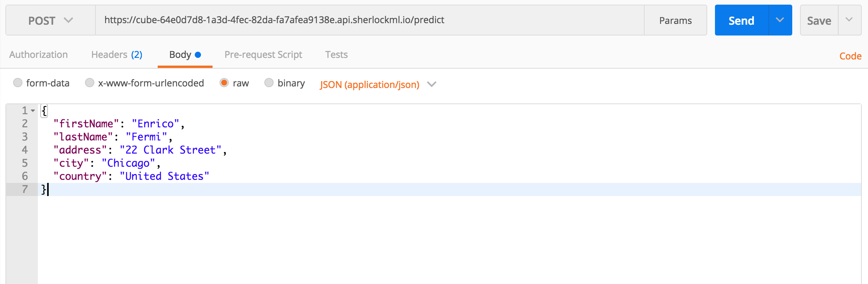Image resolution: width=868 pixels, height=284 pixels.
Task: Select the binary radio button
Action: coord(269,83)
